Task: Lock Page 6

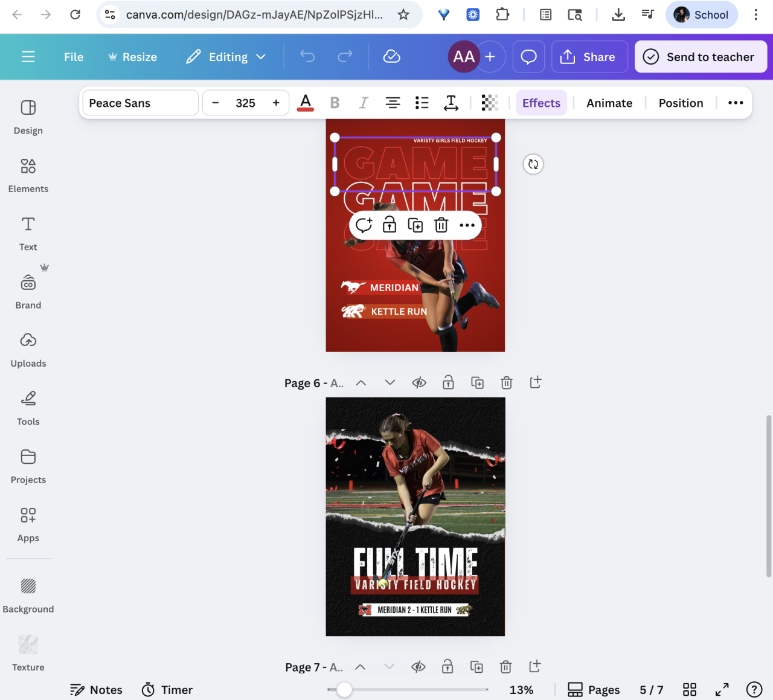Action: [448, 383]
